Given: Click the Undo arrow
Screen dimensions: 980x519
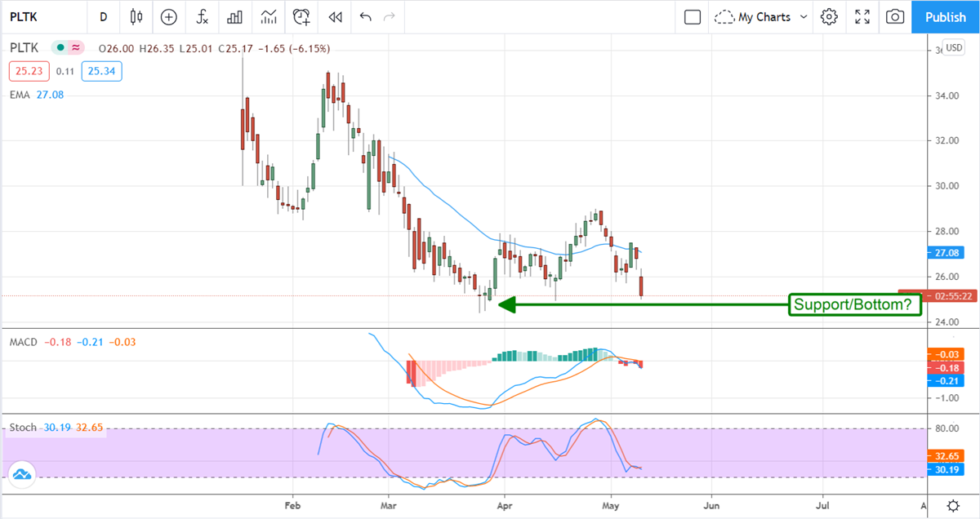Looking at the screenshot, I should (365, 16).
